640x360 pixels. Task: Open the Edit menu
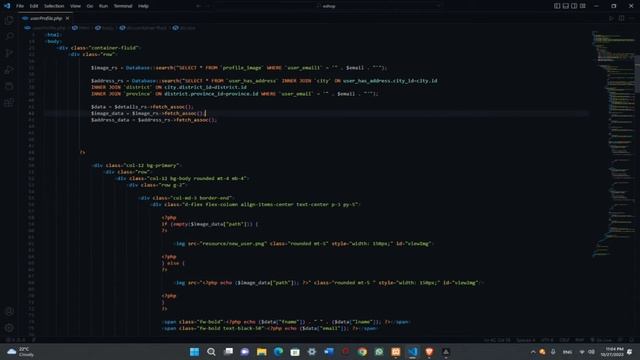(x=34, y=6)
